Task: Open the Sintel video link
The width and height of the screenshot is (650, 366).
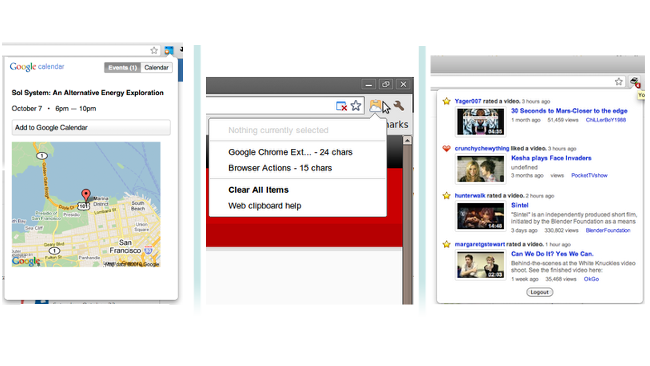Action: [x=519, y=205]
